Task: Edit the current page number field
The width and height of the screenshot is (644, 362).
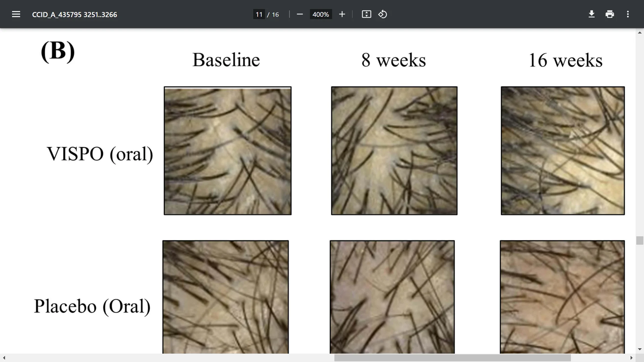Action: point(259,14)
